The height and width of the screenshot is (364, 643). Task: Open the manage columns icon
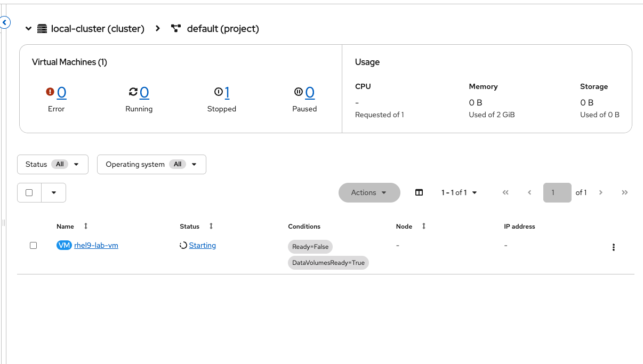[x=419, y=192]
